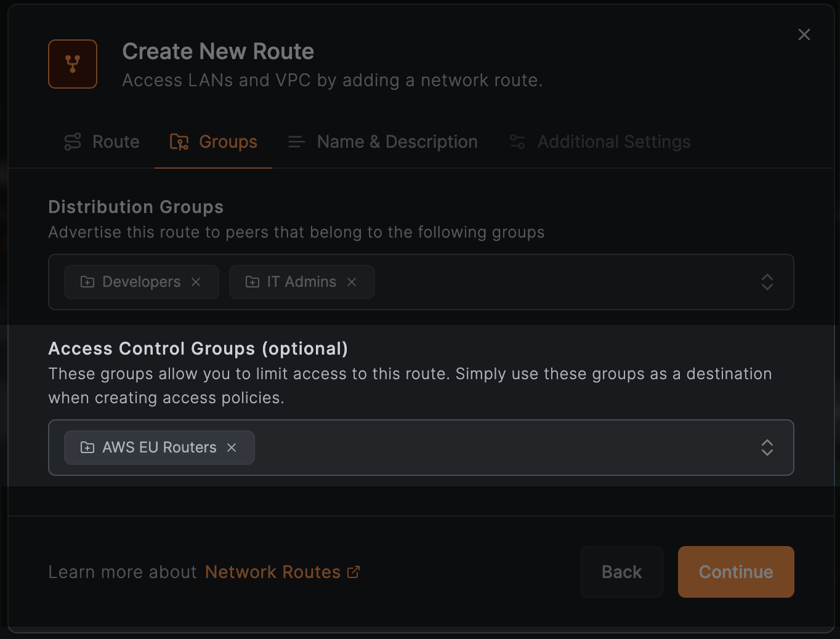Switch to the Name & Description tab

[397, 142]
